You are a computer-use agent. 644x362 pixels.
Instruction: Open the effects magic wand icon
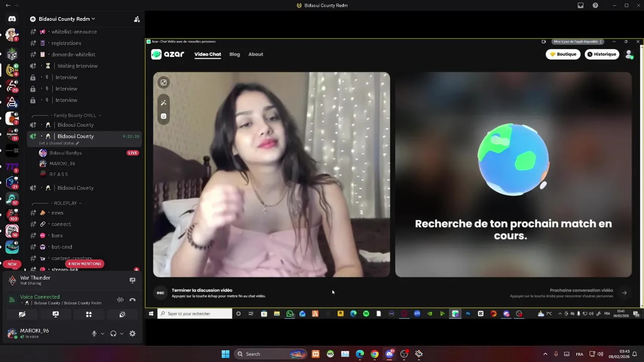coord(164,103)
